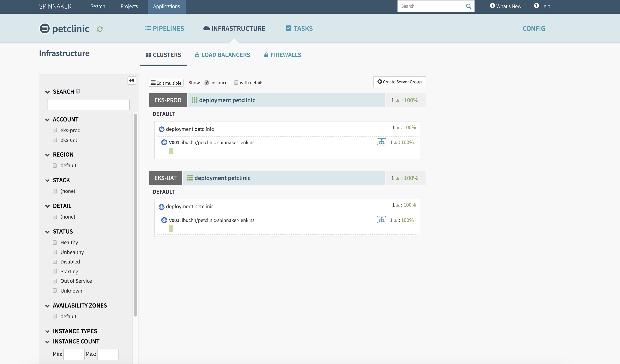This screenshot has width=620, height=364.
Task: Check the eks-prod account filter
Action: (55, 130)
